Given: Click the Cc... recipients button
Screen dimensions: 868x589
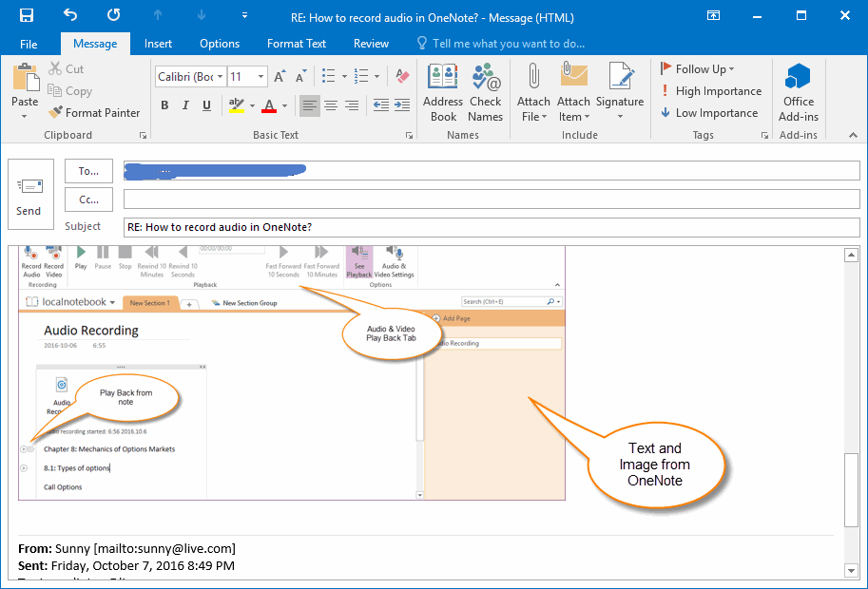Looking at the screenshot, I should coord(88,199).
